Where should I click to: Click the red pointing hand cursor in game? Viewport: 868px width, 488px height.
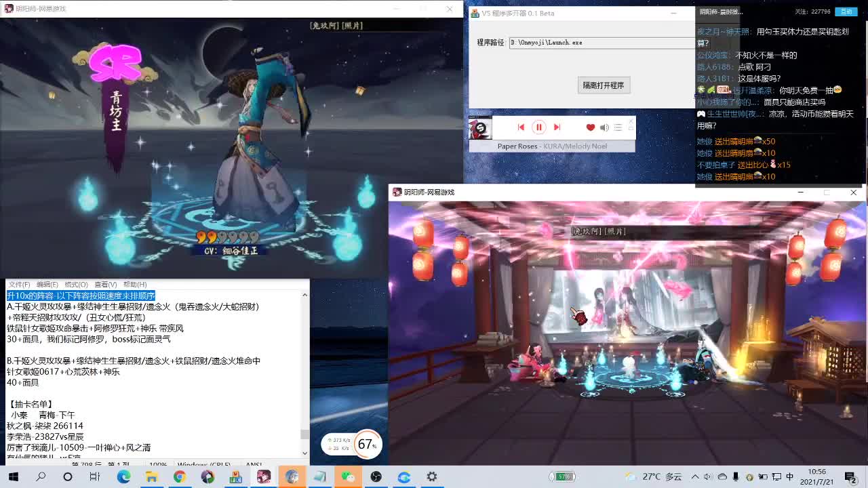click(578, 316)
